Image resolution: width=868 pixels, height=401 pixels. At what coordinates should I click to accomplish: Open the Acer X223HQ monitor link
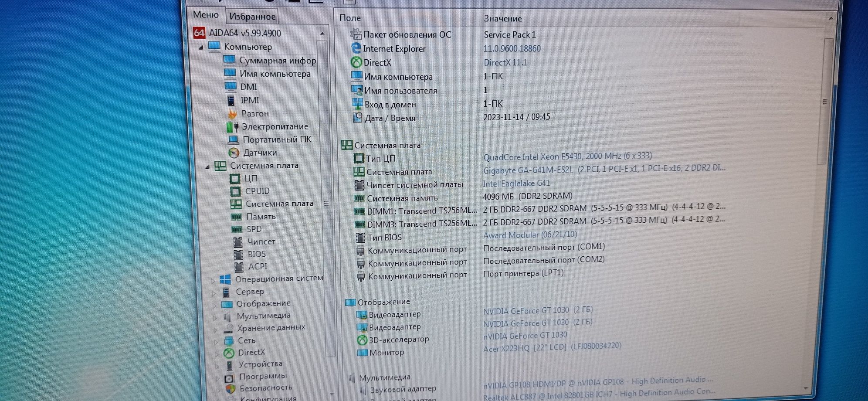pyautogui.click(x=552, y=347)
